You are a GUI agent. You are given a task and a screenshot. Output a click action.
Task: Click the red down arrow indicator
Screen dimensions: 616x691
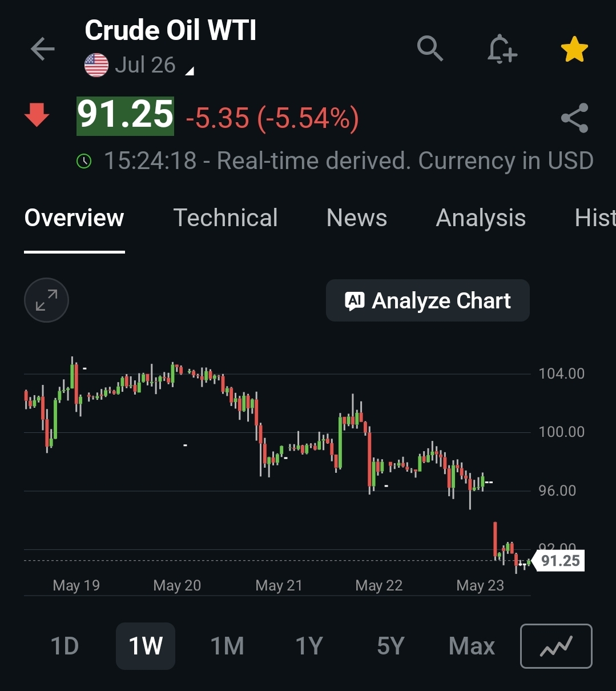[x=37, y=115]
